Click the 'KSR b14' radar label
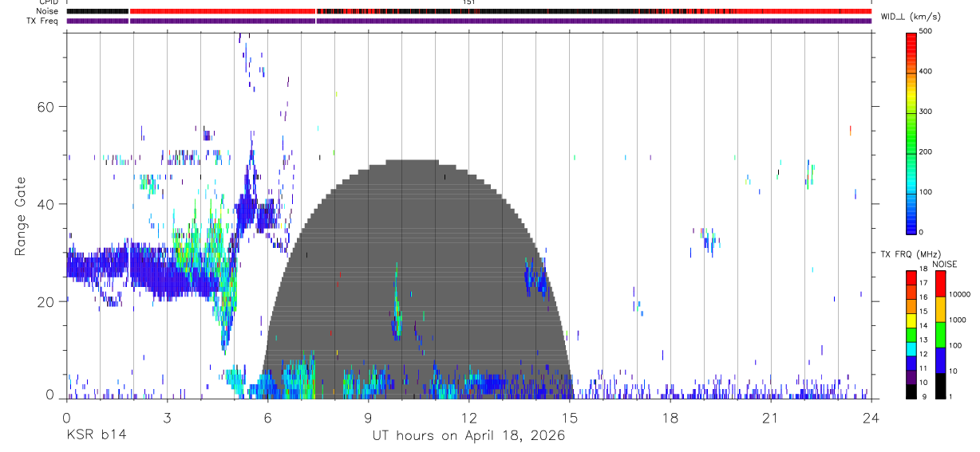Viewport: 980px width, 452px height. (96, 436)
